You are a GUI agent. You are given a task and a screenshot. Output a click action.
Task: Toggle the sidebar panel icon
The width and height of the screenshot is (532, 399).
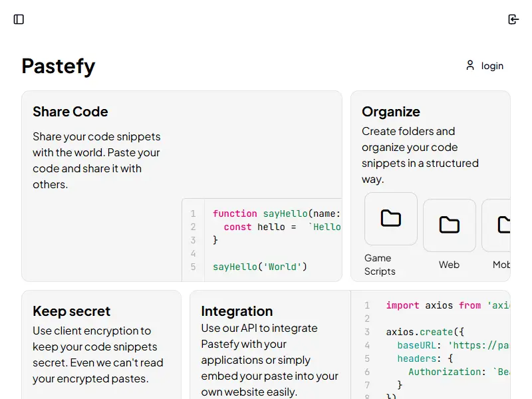[x=19, y=19]
